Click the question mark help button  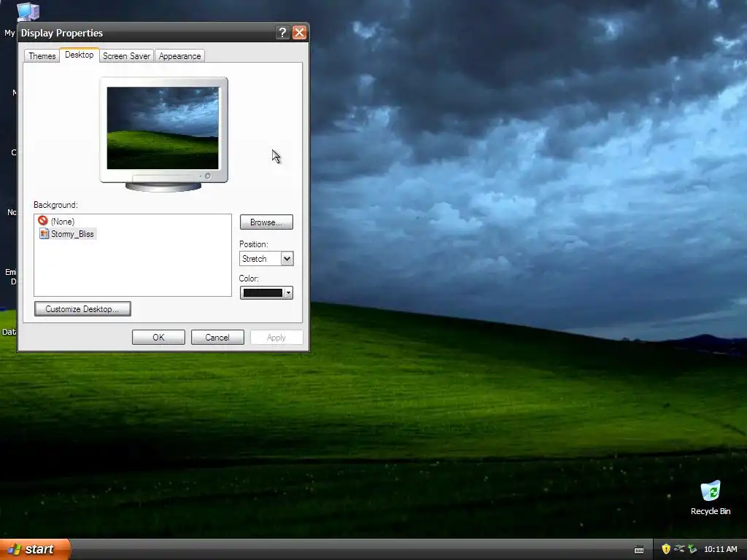pyautogui.click(x=282, y=32)
